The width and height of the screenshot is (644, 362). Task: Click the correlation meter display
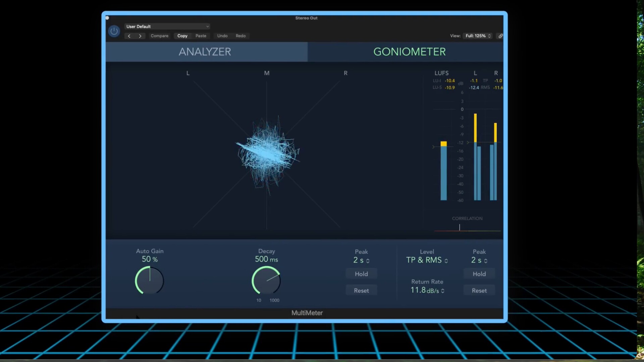pos(467,227)
